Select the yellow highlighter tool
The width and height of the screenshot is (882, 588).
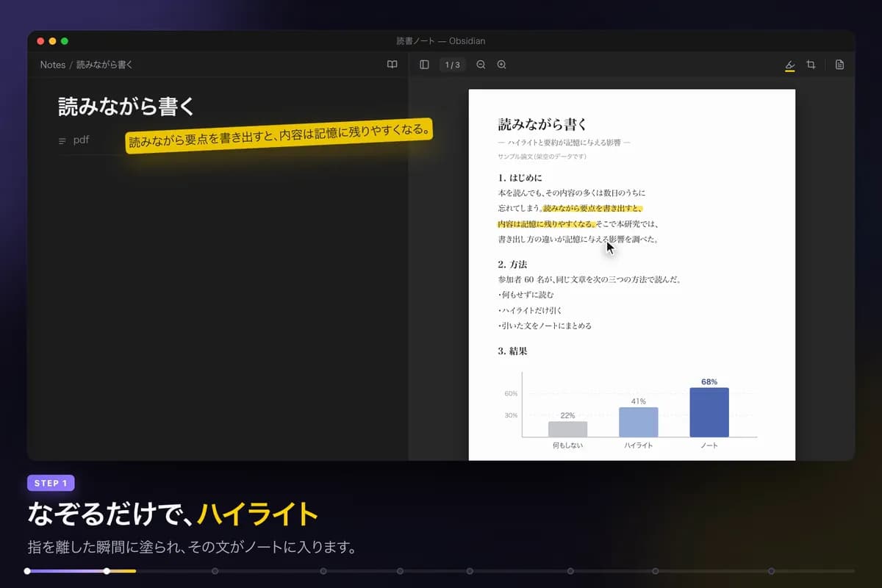(x=790, y=65)
